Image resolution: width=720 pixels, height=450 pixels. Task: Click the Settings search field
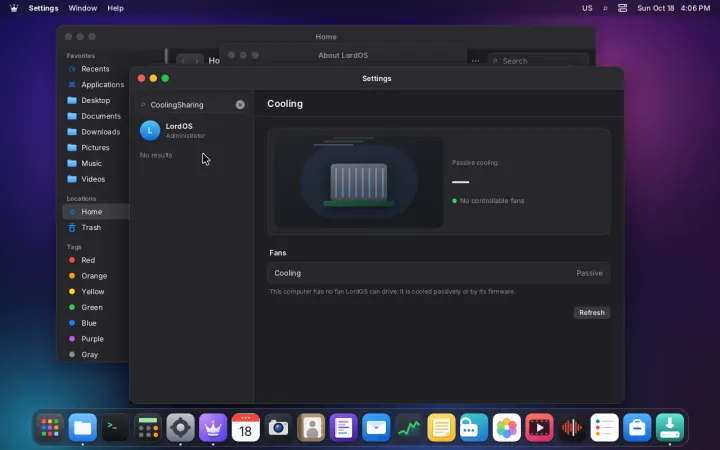point(191,105)
